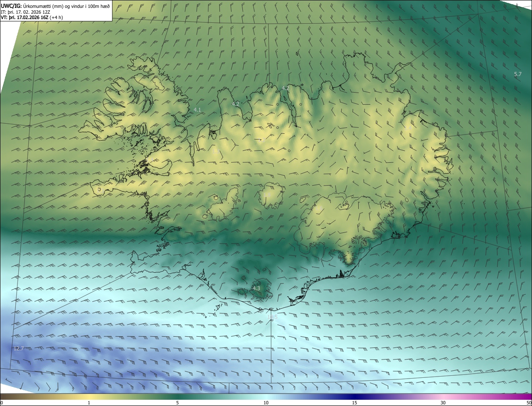Click the 50 tick on the colour scale
Screen dimensions: 532x406
click(529, 403)
